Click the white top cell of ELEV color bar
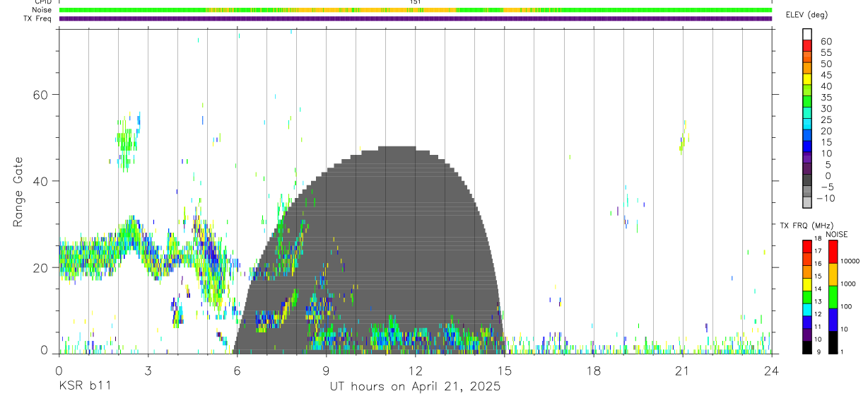The image size is (868, 401). pos(807,35)
